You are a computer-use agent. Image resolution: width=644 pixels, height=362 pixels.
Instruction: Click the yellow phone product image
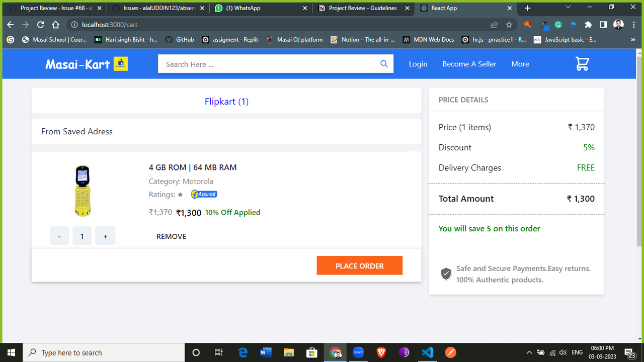(x=82, y=191)
